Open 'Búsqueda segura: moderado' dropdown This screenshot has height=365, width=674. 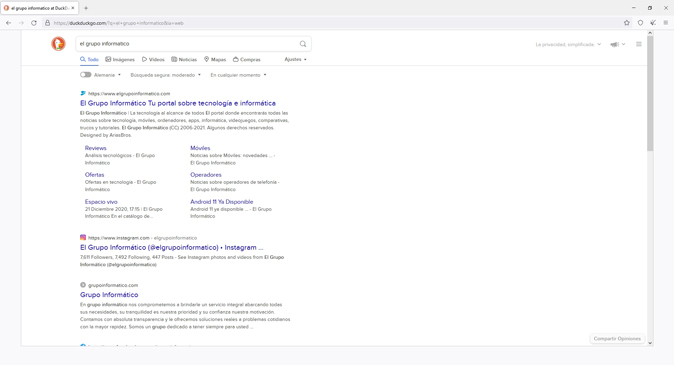[x=165, y=75]
